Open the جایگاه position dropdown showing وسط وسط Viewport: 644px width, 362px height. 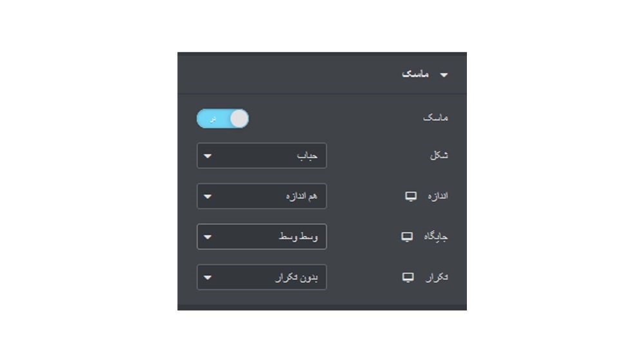point(261,236)
